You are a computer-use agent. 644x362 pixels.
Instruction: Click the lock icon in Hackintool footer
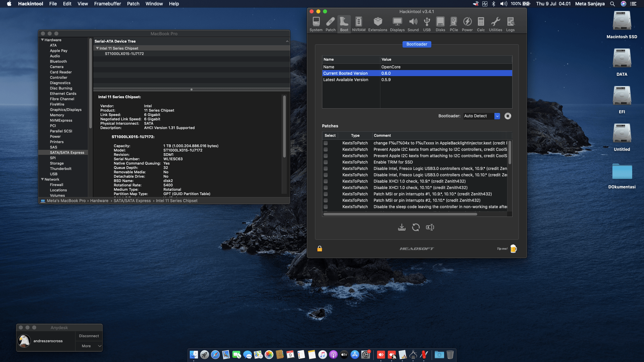(x=319, y=248)
